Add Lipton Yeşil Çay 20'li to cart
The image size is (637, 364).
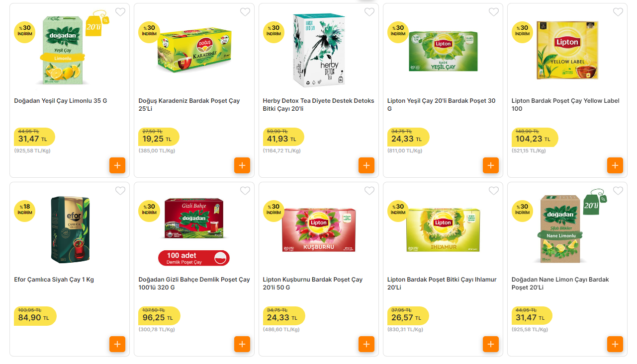491,165
